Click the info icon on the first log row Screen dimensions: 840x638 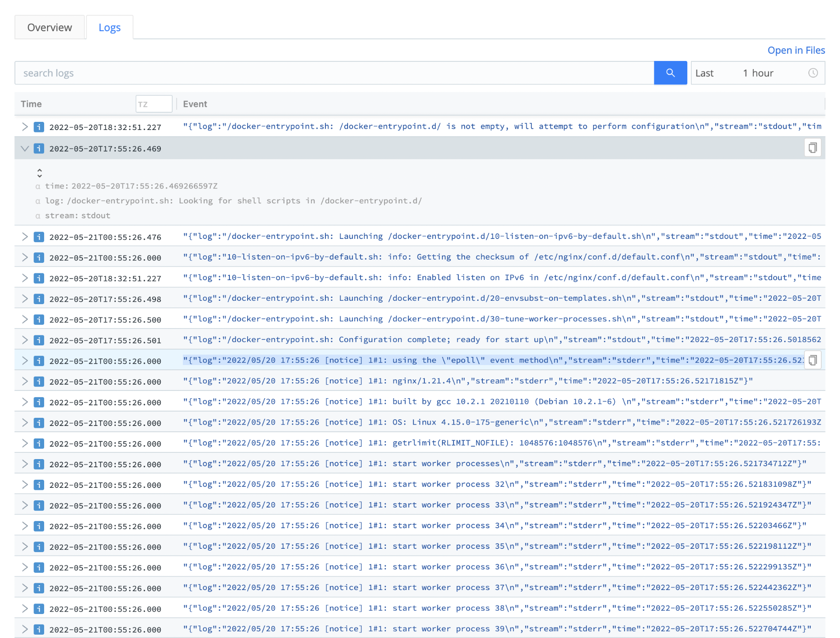pyautogui.click(x=38, y=127)
